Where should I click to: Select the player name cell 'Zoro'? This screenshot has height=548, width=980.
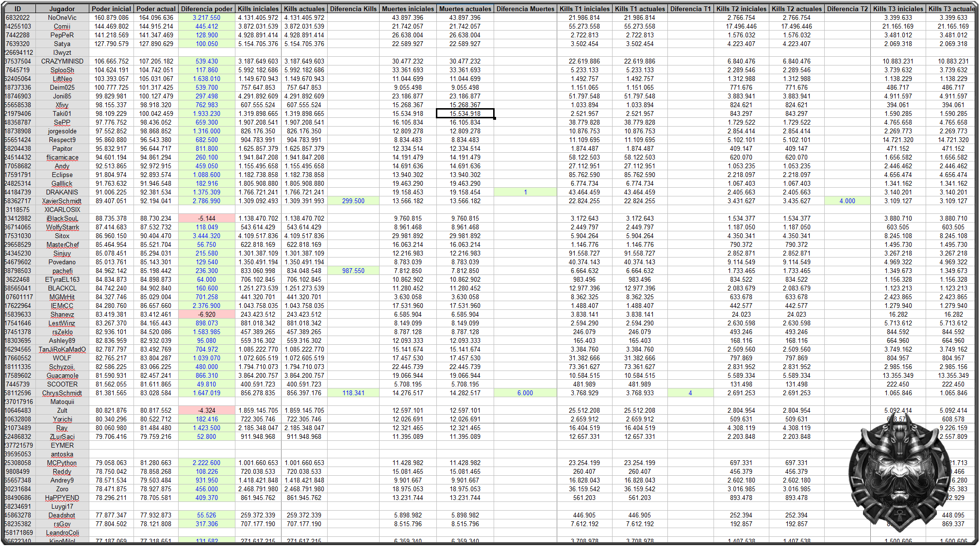[x=62, y=489]
